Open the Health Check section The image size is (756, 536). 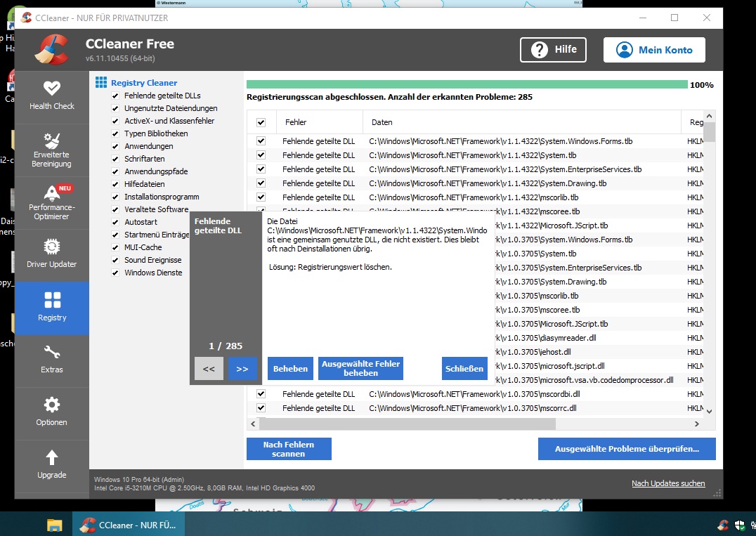(51, 96)
